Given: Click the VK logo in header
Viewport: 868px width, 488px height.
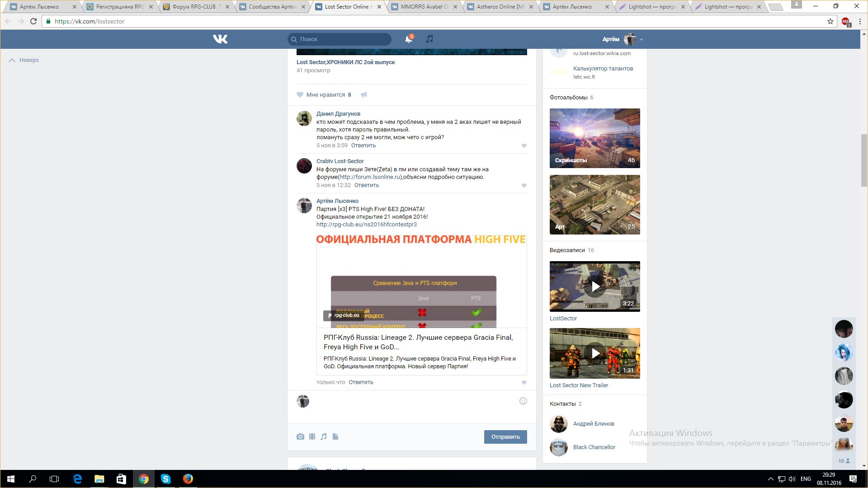Looking at the screenshot, I should [220, 39].
